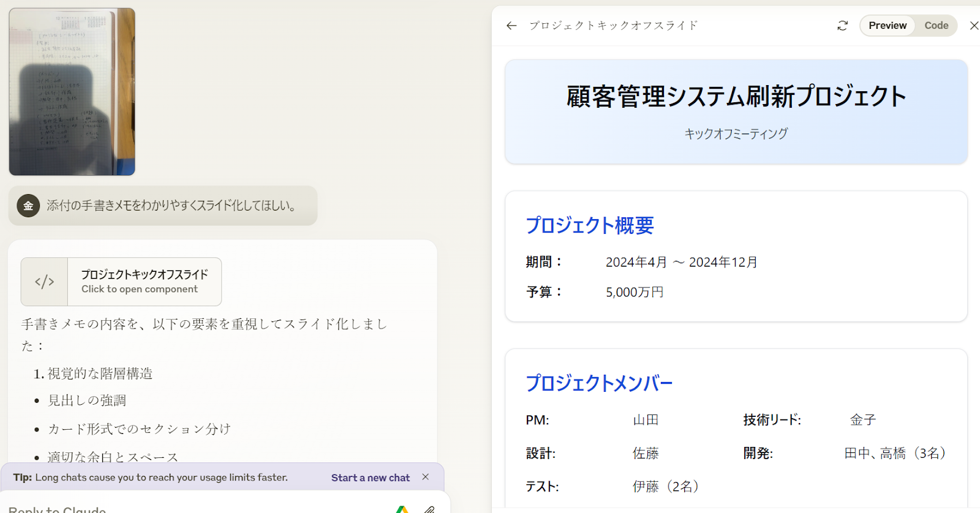Click the Start a new chat link
980x513 pixels.
(370, 477)
